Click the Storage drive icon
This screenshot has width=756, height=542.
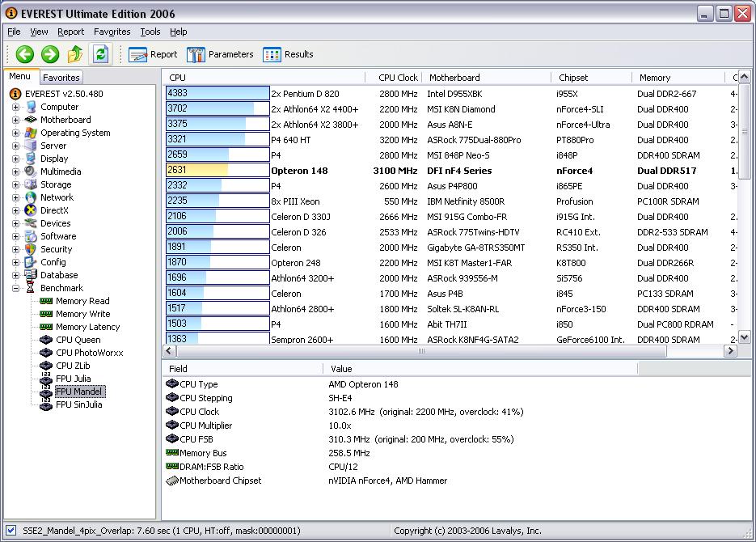(31, 184)
